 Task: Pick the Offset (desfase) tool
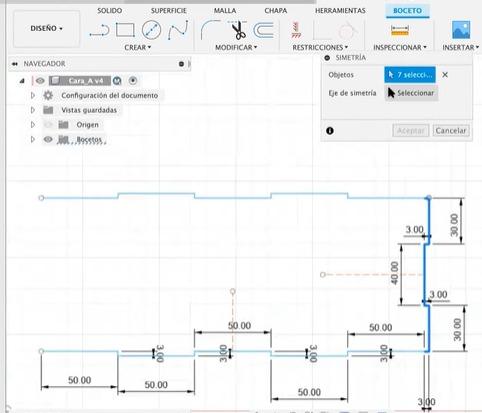point(263,30)
